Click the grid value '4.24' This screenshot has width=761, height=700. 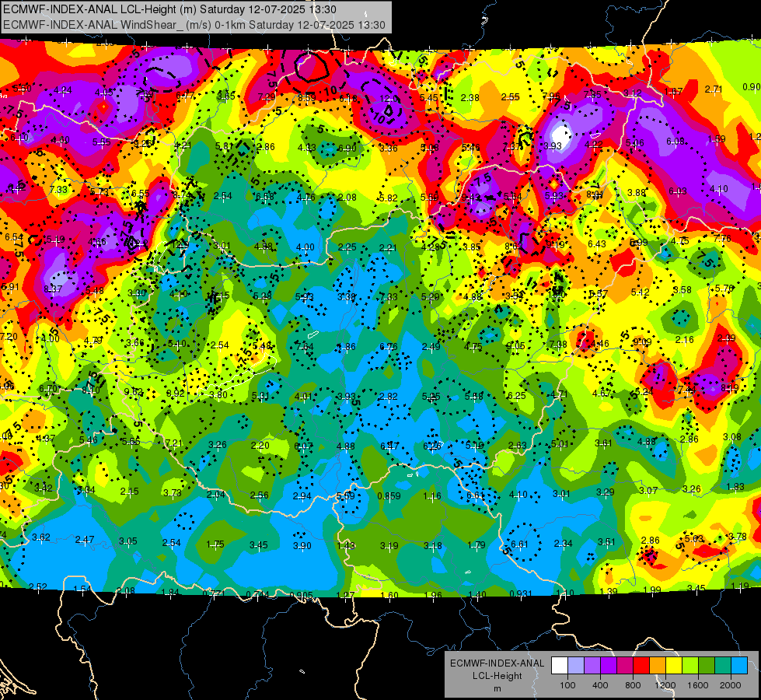[x=63, y=90]
